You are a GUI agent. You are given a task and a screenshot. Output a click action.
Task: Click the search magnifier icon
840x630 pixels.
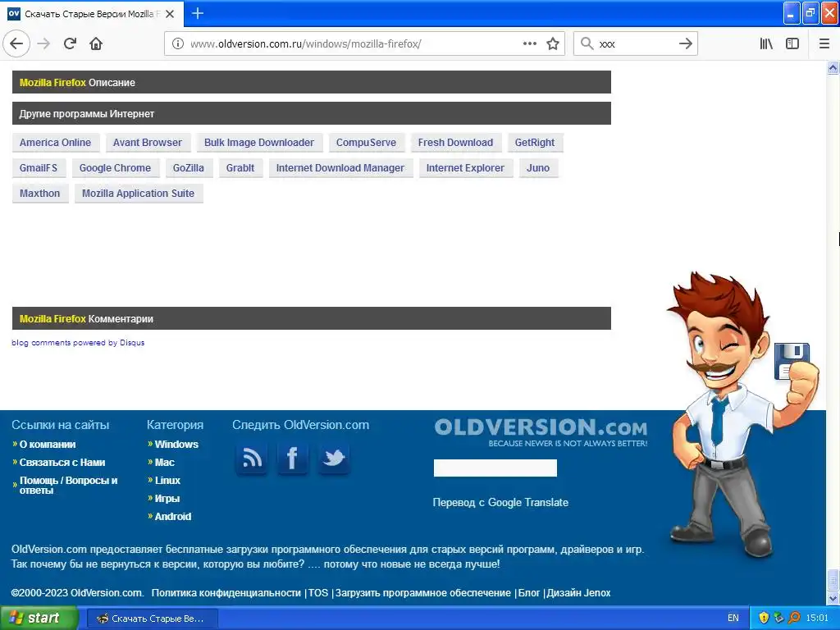[587, 43]
